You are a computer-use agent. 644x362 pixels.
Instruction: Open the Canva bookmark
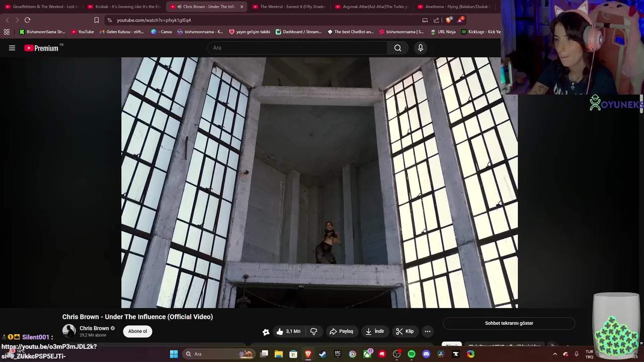point(161,32)
